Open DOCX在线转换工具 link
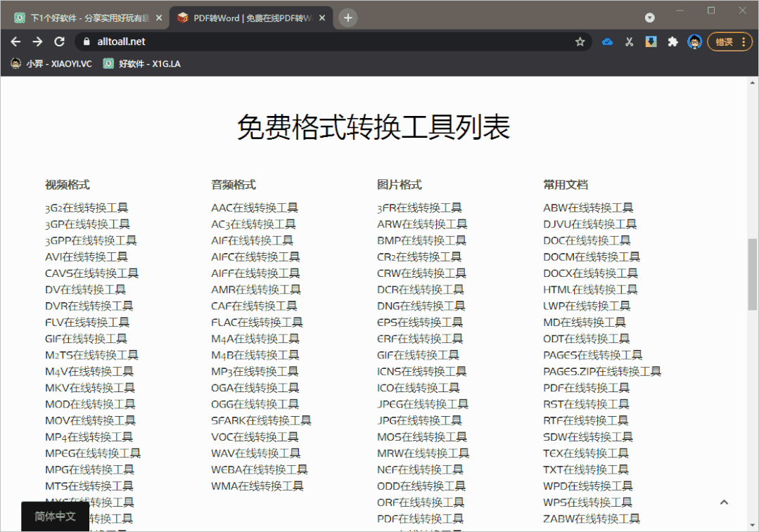The width and height of the screenshot is (759, 532). [x=591, y=273]
